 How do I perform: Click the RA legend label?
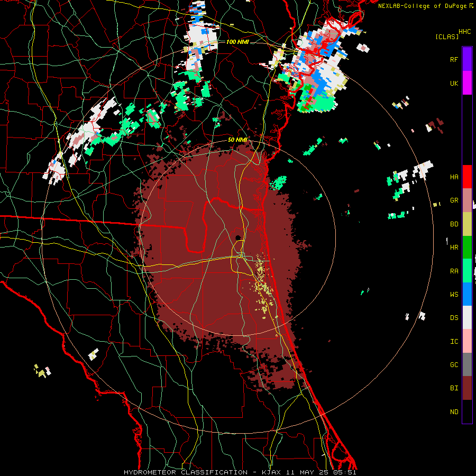[454, 271]
